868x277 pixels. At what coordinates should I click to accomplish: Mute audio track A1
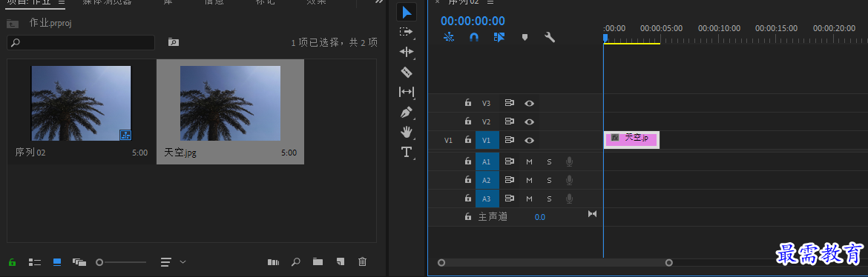tap(529, 161)
